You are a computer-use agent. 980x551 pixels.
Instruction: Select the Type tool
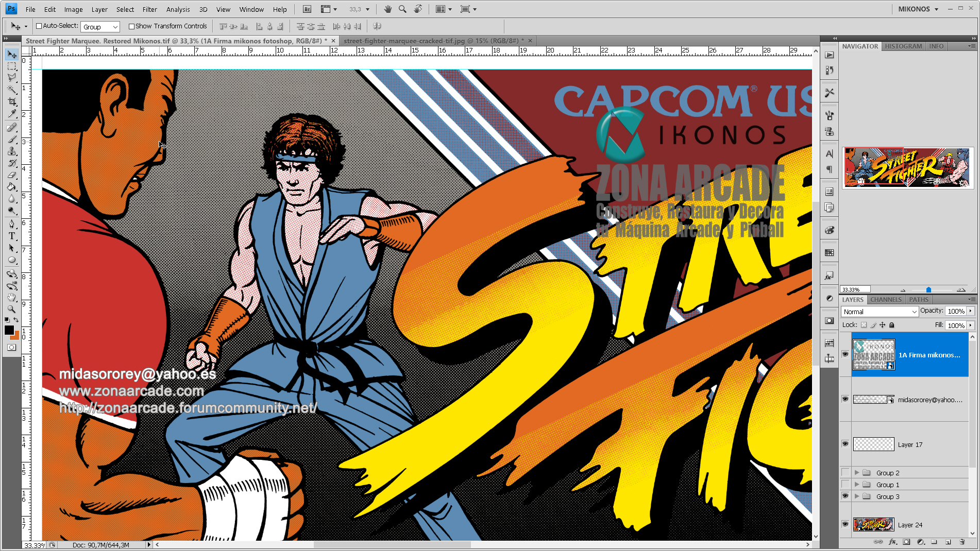coord(12,236)
